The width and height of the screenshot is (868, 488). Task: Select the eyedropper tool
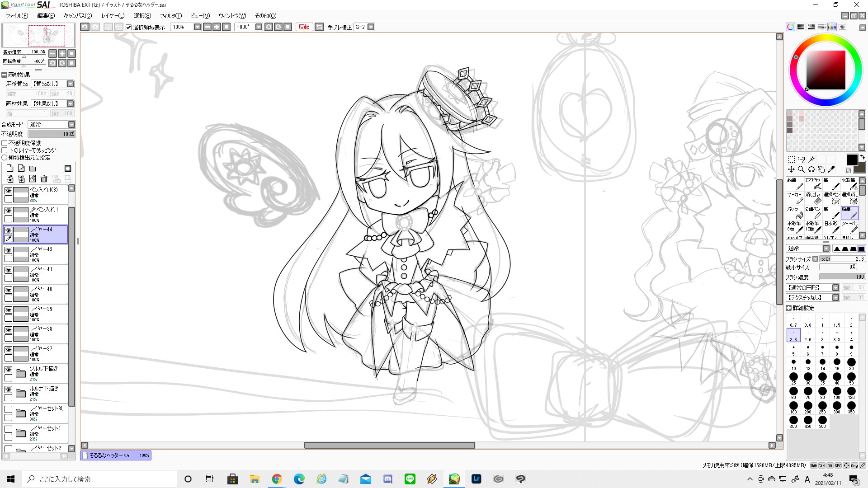(831, 169)
